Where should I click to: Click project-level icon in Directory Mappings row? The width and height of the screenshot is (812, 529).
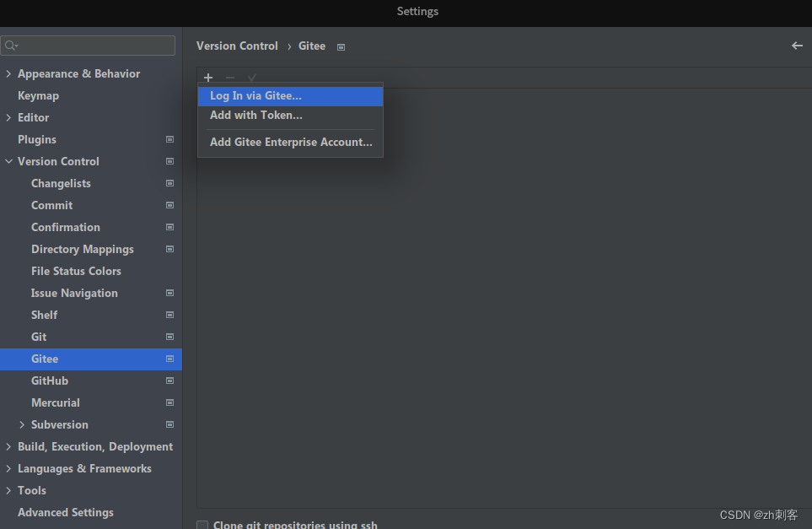pyautogui.click(x=169, y=249)
